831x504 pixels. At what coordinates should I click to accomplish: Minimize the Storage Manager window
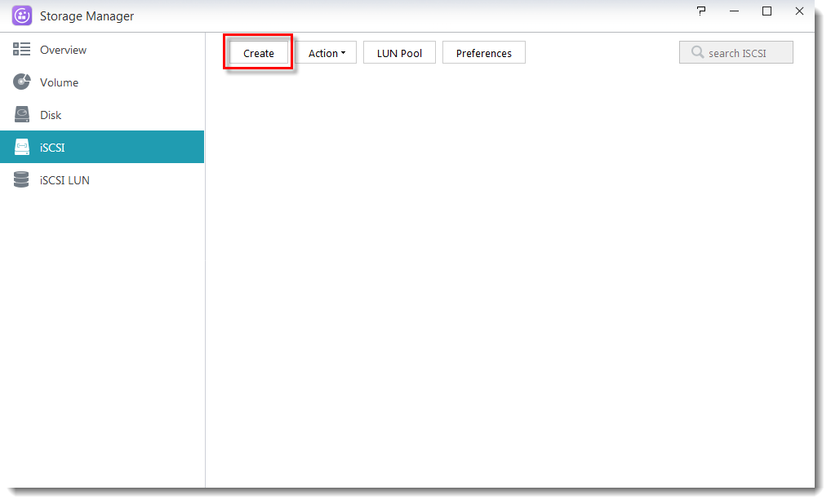[x=734, y=11]
